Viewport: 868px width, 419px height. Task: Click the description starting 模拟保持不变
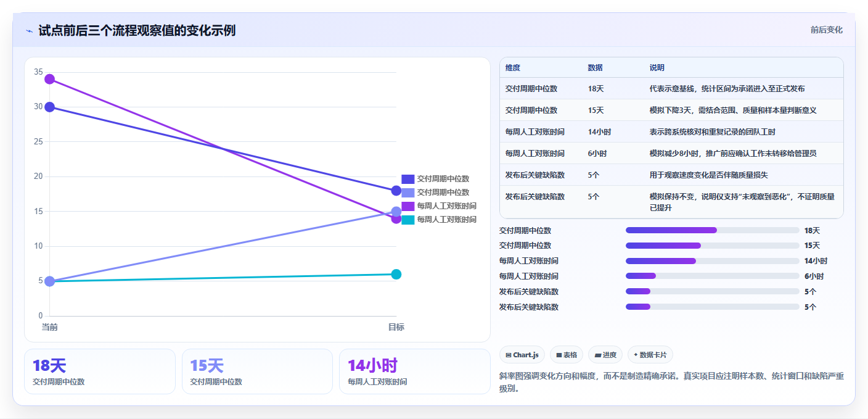click(x=742, y=202)
